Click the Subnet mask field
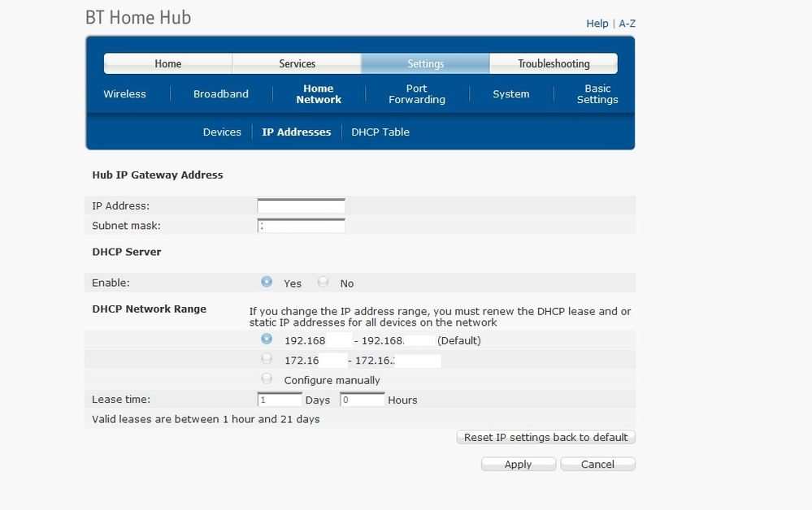Viewport: 812px width, 510px height. [301, 226]
